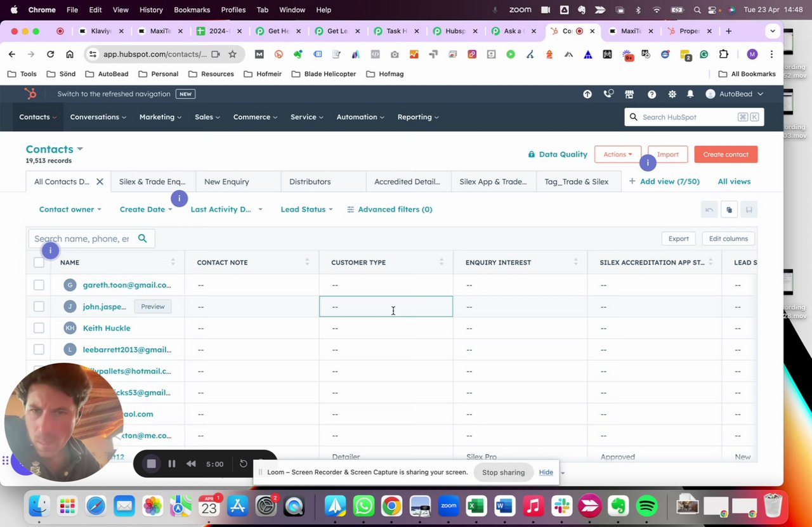Switch to the Silex & Trade Enq... view tab
Image resolution: width=812 pixels, height=527 pixels.
[x=152, y=181]
